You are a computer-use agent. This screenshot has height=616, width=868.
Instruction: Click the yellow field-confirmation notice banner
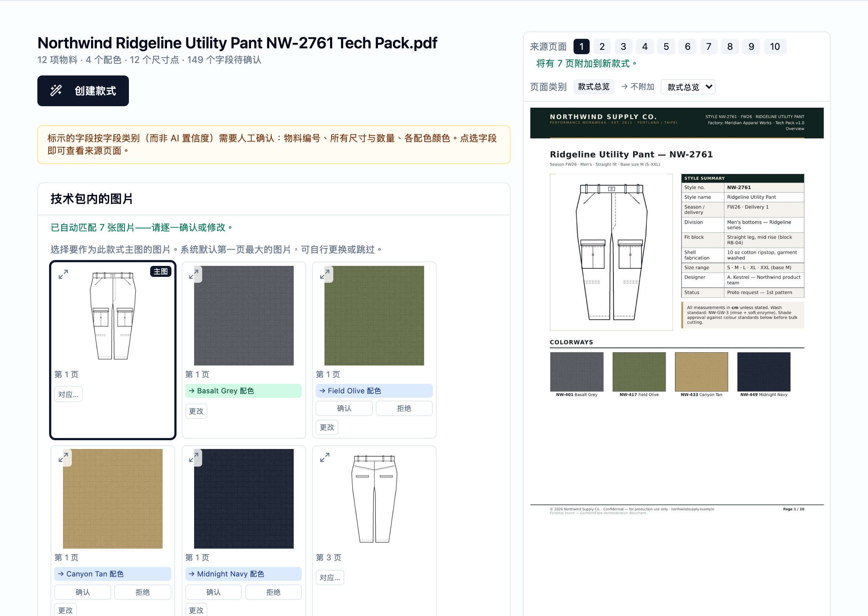pos(274,145)
